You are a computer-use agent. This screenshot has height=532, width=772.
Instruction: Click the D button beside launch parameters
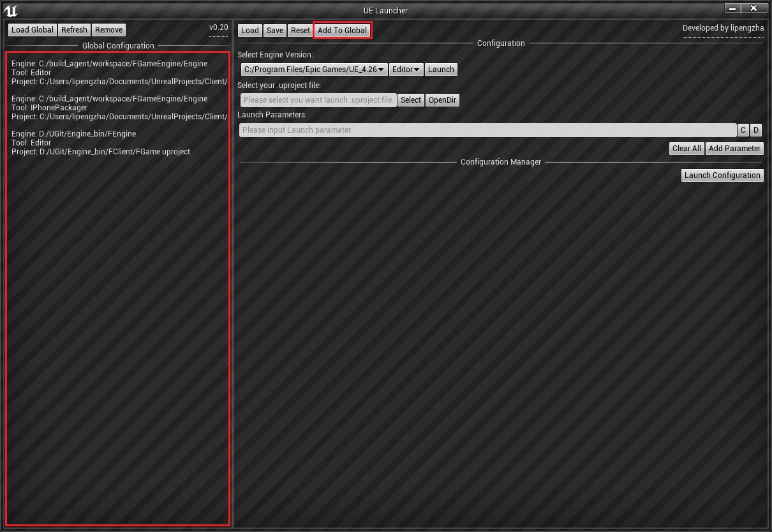pos(756,130)
